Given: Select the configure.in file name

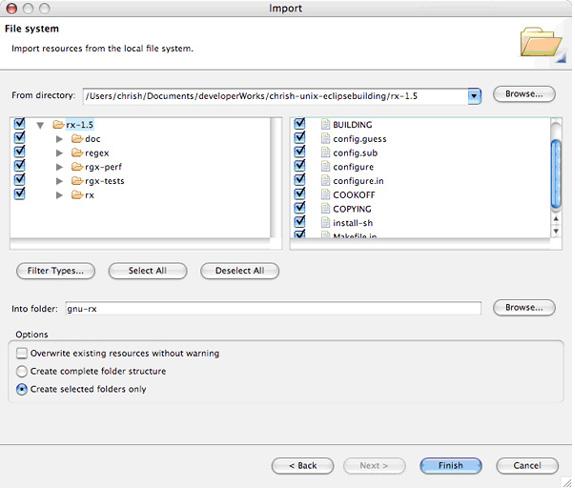Looking at the screenshot, I should coord(358,181).
